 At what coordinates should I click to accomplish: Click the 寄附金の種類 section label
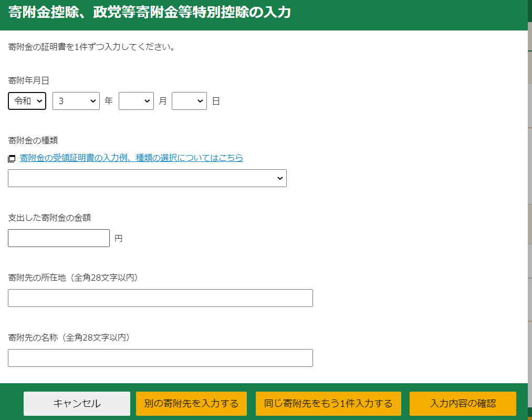pyautogui.click(x=33, y=140)
